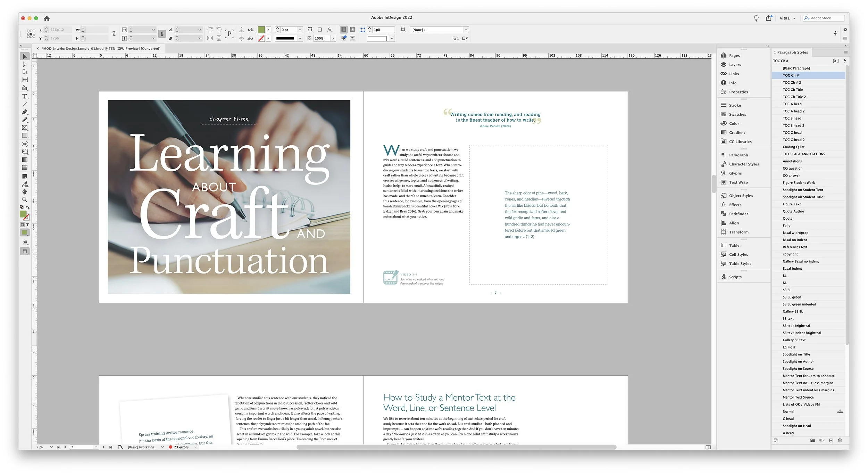
Task: Pick the Eyedropper tool
Action: point(25,184)
